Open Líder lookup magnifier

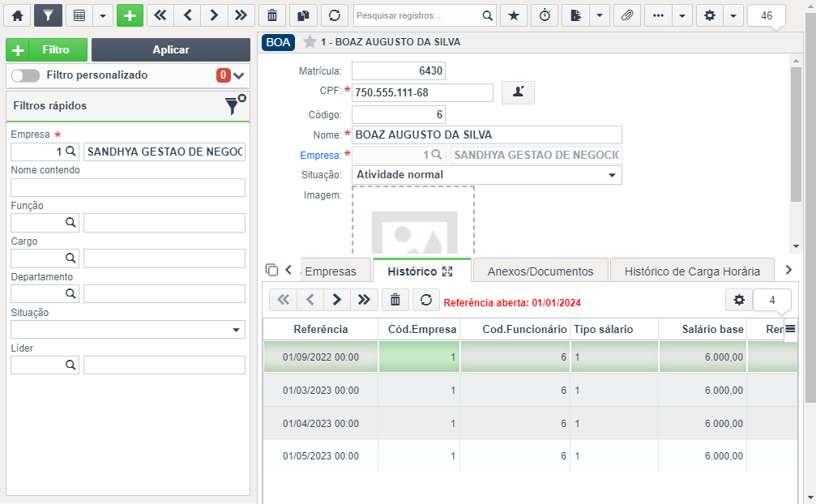[x=70, y=365]
